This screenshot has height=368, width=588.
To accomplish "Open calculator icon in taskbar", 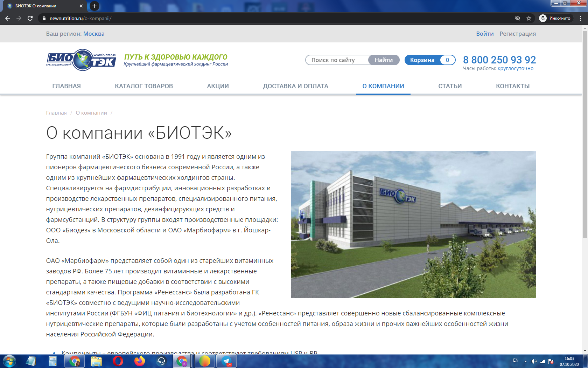I will point(52,361).
